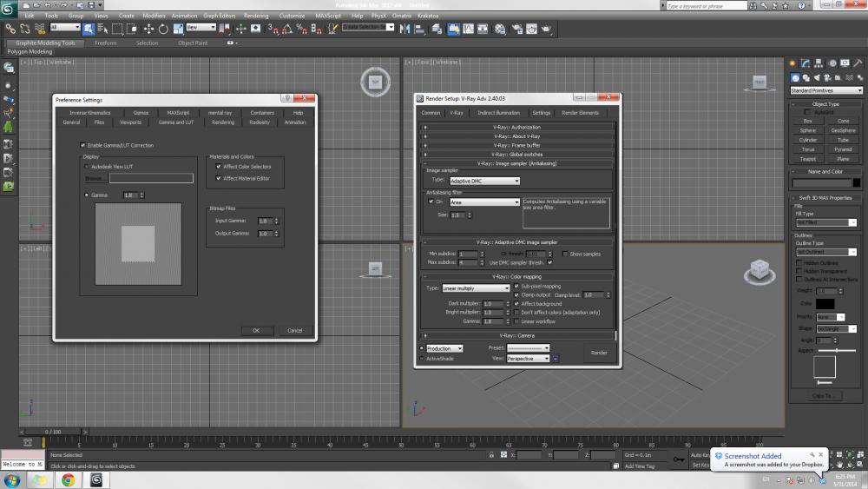This screenshot has height=489, width=868.
Task: Toggle the Clamp output checkbox
Action: pyautogui.click(x=516, y=294)
